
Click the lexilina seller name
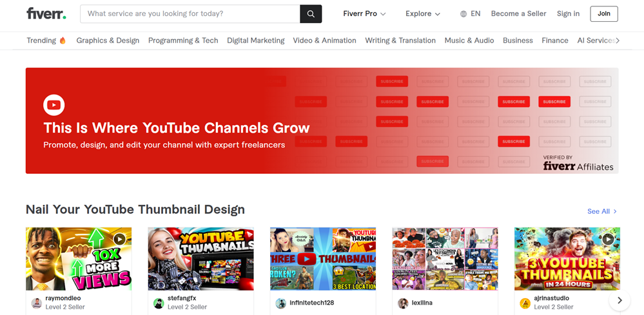[x=422, y=303]
